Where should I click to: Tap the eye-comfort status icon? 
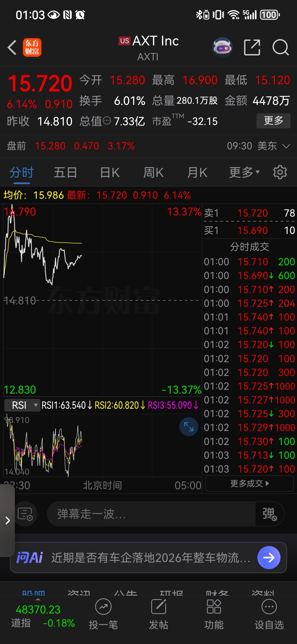pyautogui.click(x=54, y=15)
